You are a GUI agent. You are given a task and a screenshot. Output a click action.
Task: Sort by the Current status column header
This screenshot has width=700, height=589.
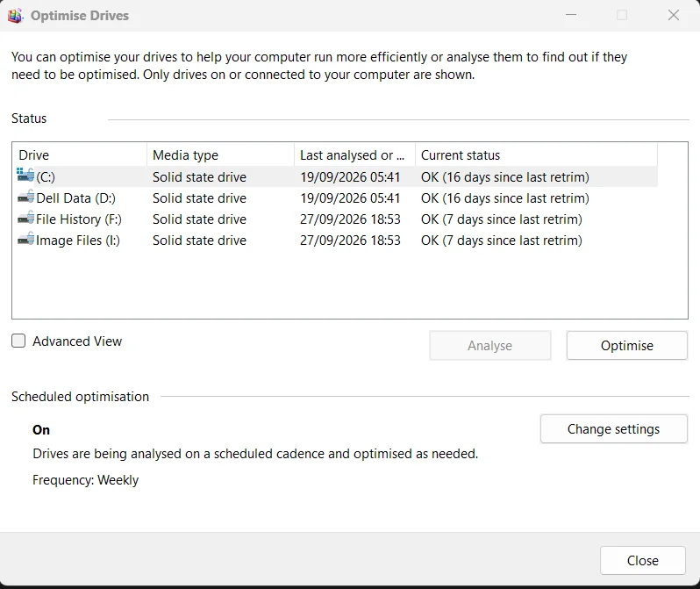click(536, 155)
